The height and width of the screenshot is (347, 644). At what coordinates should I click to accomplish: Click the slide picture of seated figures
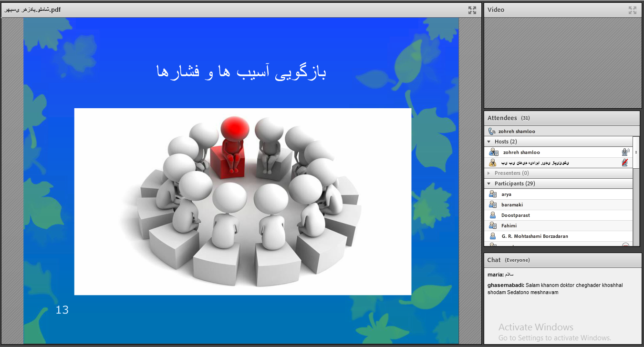click(242, 201)
